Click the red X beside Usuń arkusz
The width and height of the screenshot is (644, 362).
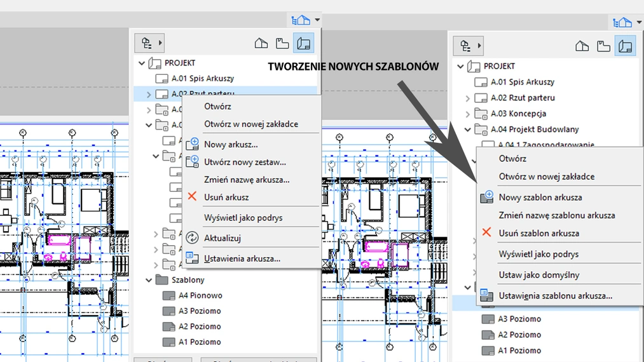click(193, 197)
